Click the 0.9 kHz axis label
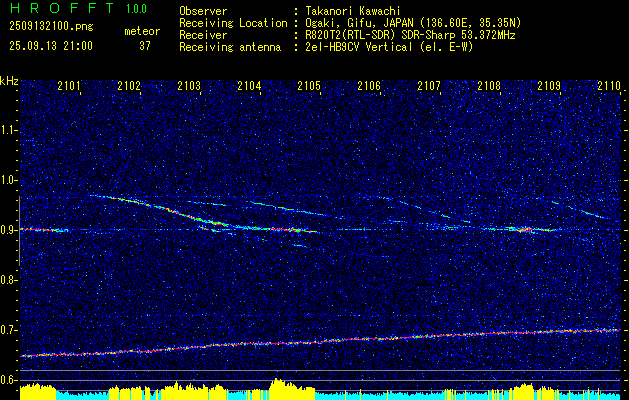 (x=8, y=230)
